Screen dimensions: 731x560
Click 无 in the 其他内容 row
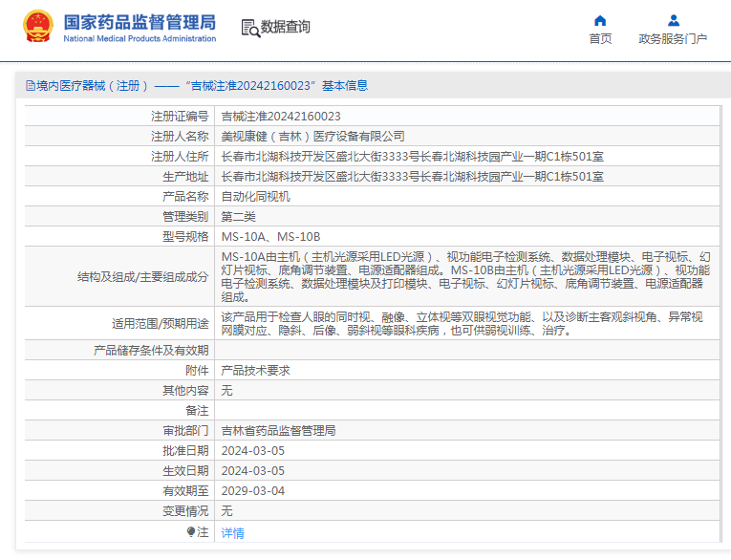tap(227, 390)
